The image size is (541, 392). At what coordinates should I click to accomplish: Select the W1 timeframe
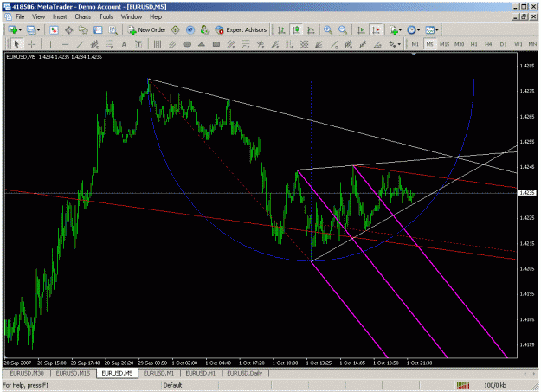click(518, 44)
